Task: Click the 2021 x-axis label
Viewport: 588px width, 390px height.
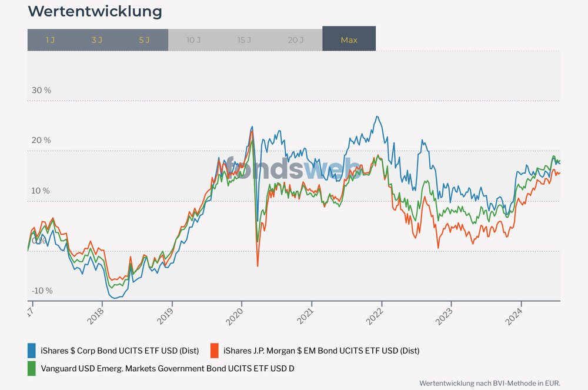Action: tap(305, 316)
